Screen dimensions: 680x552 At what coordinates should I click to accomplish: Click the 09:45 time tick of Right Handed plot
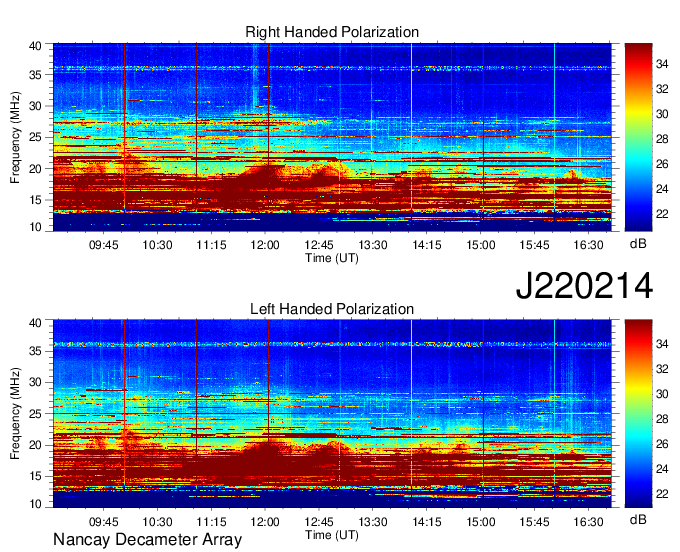coord(104,245)
